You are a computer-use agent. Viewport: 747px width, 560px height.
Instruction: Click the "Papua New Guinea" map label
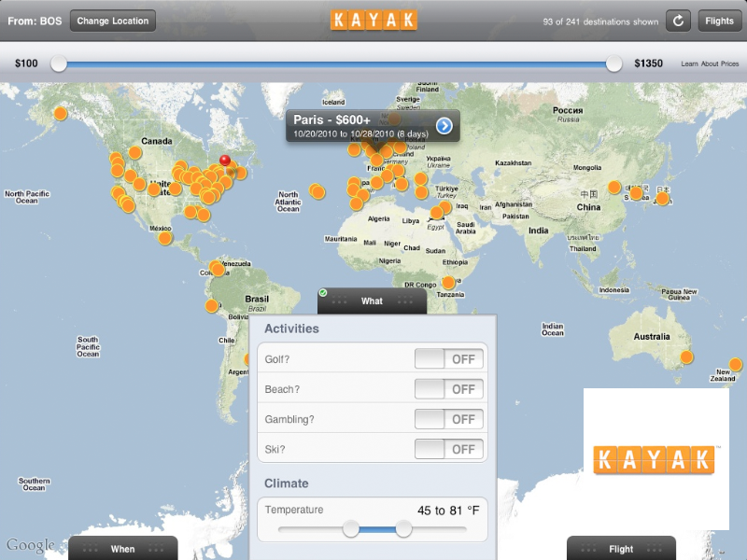pos(679,294)
